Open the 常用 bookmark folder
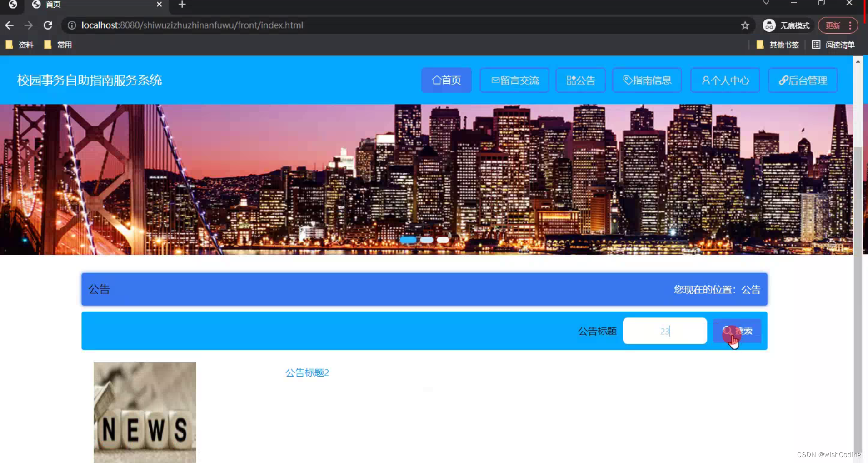 [x=58, y=45]
